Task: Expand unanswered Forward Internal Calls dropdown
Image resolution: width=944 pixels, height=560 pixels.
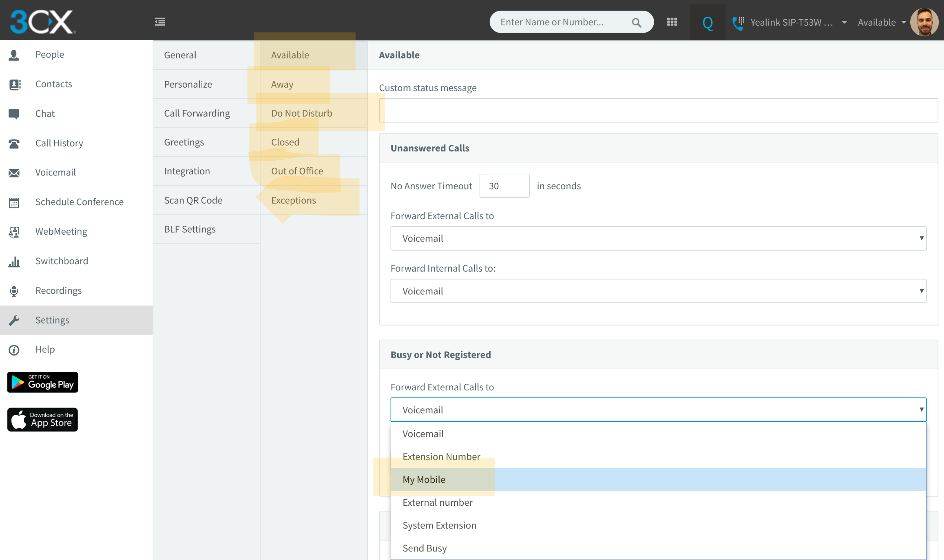Action: 658,291
